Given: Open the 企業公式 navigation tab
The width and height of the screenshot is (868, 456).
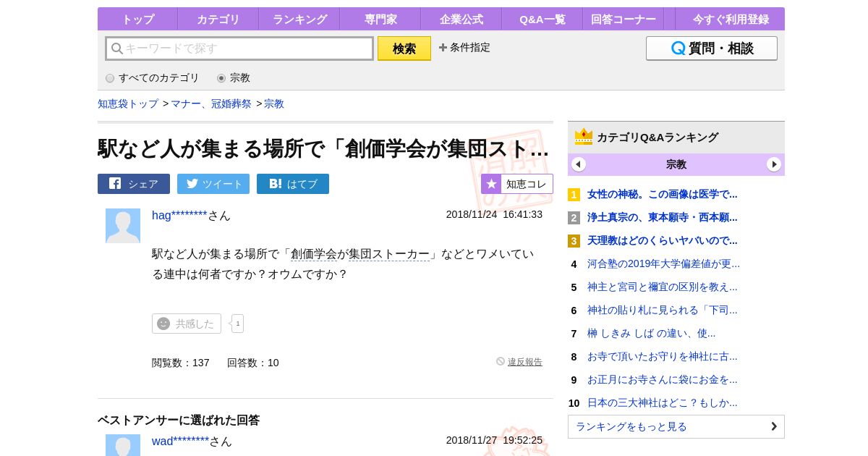Looking at the screenshot, I should click(461, 20).
